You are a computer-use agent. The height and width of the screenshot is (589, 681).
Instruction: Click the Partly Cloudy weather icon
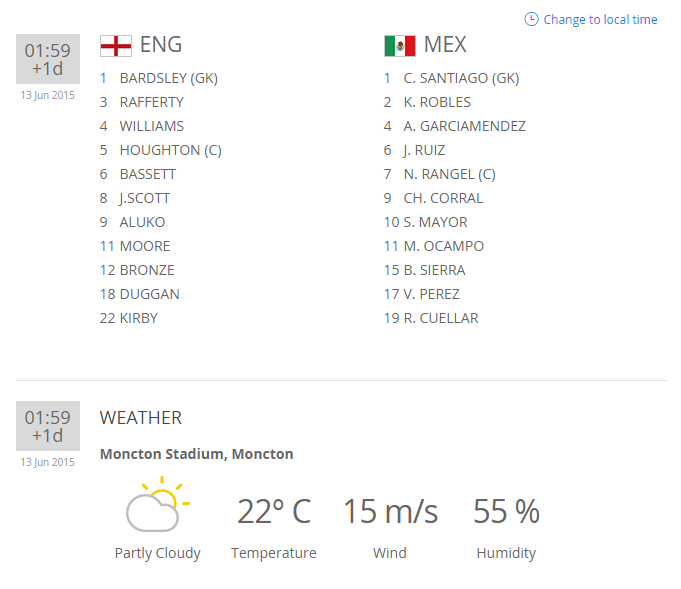pos(156,506)
